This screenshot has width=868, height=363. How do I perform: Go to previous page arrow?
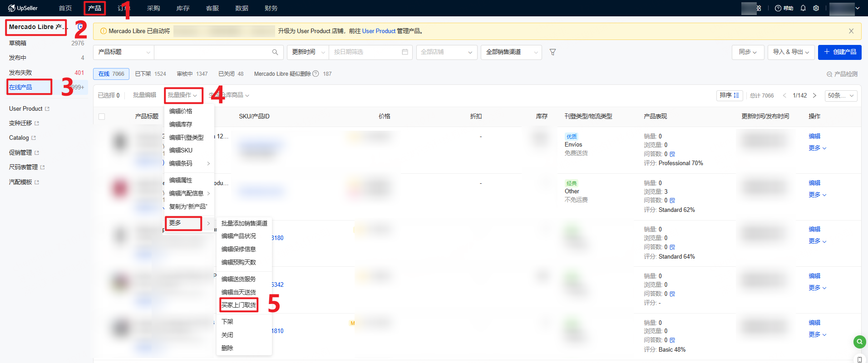[x=784, y=95]
